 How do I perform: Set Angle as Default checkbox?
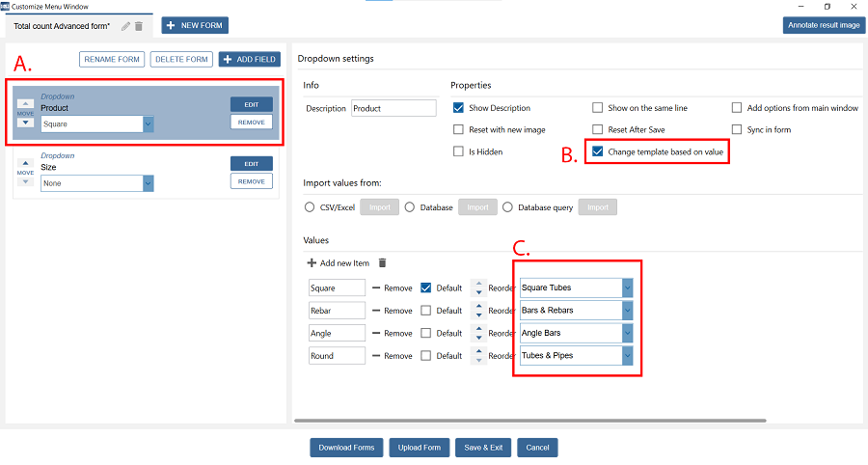(x=426, y=333)
